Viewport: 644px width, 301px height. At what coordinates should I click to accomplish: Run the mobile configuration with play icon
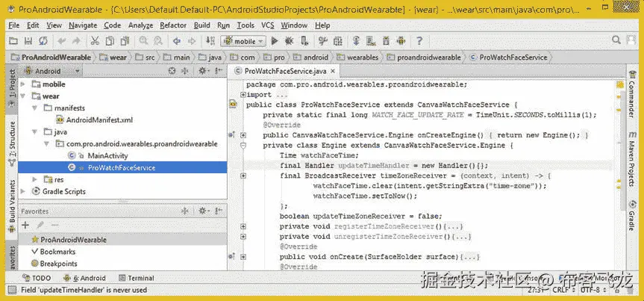275,41
